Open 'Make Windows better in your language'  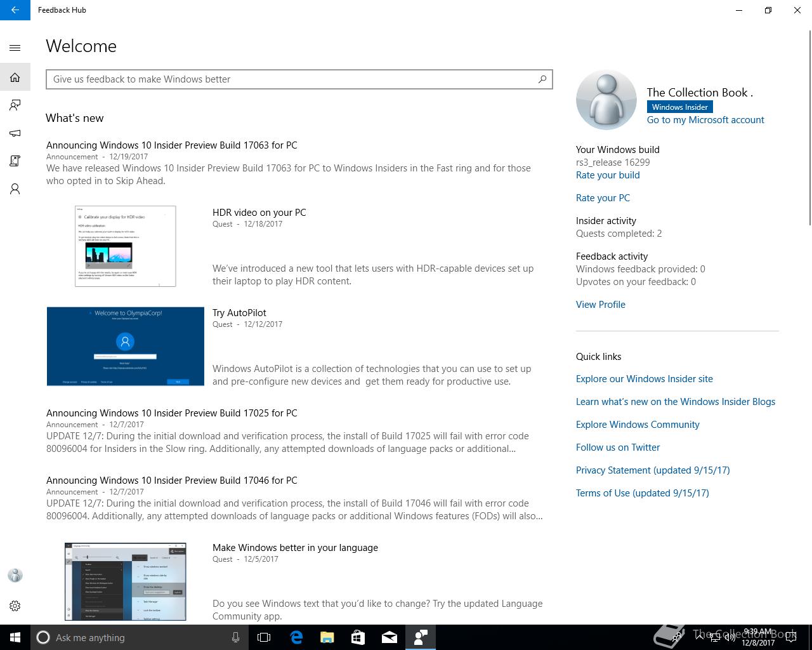295,548
